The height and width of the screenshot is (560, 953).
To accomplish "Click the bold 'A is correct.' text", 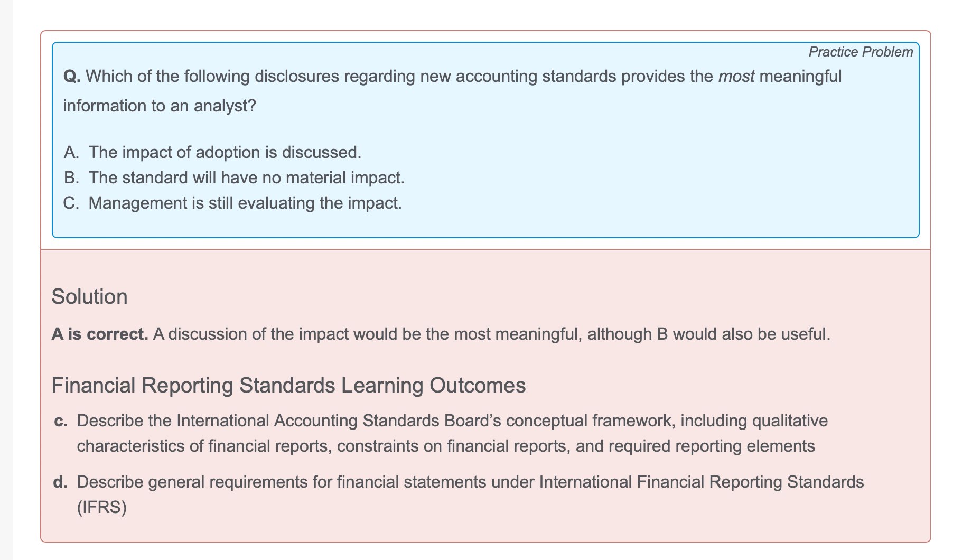I will pyautogui.click(x=100, y=334).
